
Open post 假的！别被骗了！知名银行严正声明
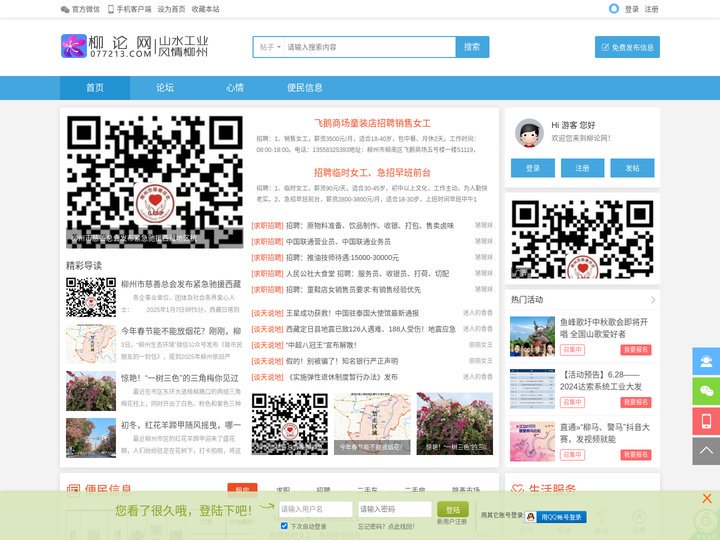point(342,361)
